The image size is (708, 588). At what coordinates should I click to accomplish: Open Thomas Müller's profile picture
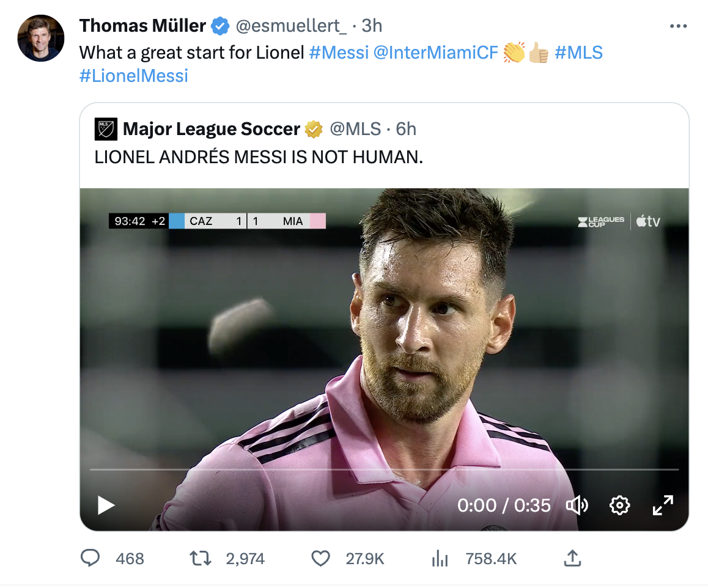(41, 39)
